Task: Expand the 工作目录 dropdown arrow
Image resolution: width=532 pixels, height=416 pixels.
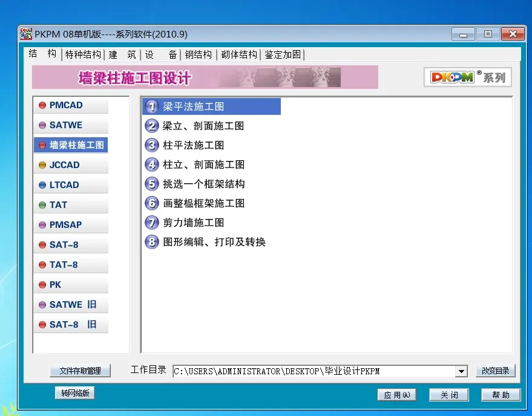Action: tap(461, 371)
